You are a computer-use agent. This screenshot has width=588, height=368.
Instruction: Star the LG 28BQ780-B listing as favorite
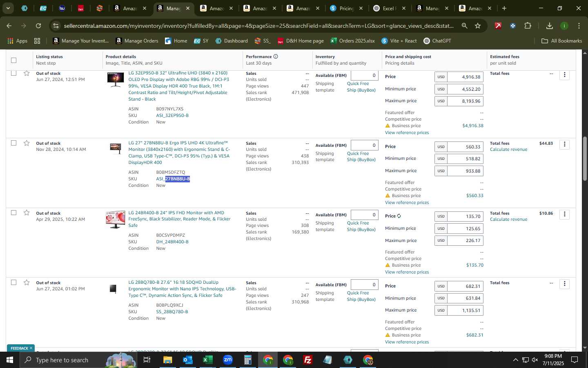[27, 283]
